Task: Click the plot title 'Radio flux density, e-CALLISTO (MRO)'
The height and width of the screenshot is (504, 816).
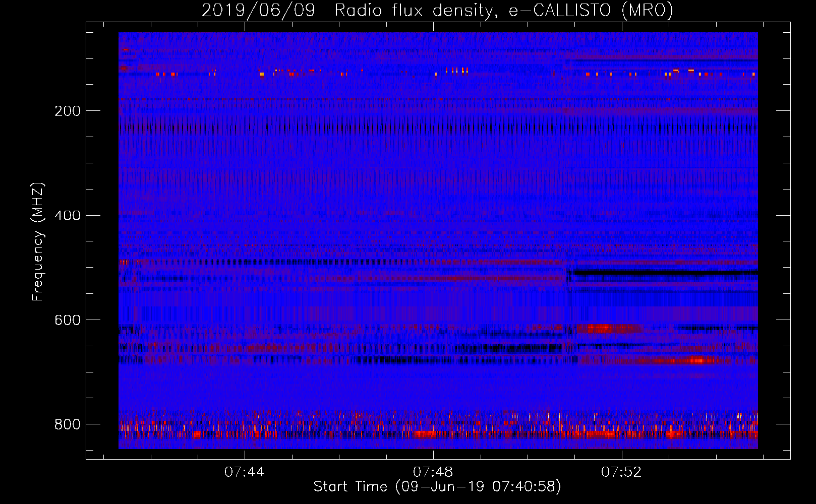Action: (503, 11)
